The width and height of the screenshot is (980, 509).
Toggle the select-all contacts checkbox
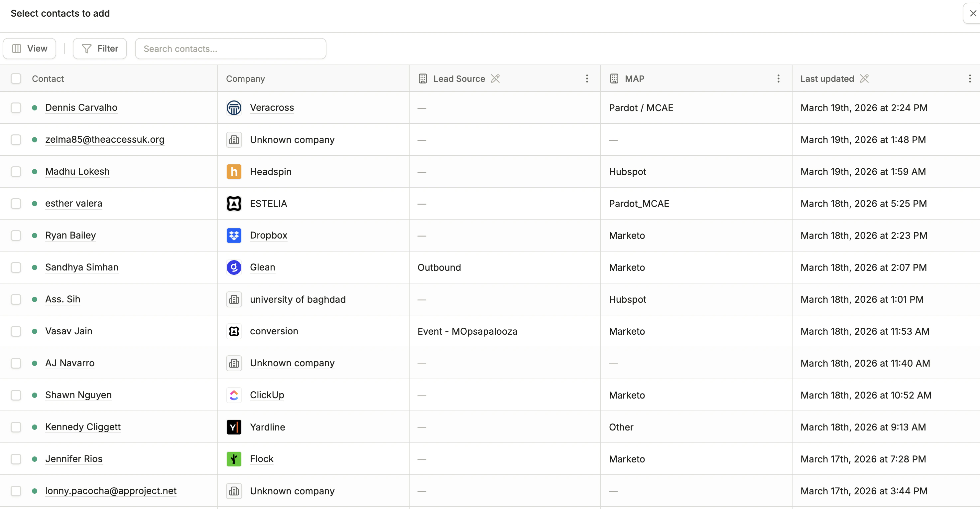(x=16, y=79)
